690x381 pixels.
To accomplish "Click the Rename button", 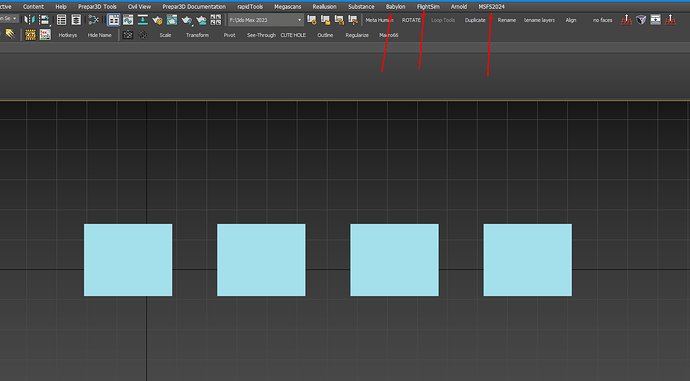I will (x=507, y=20).
